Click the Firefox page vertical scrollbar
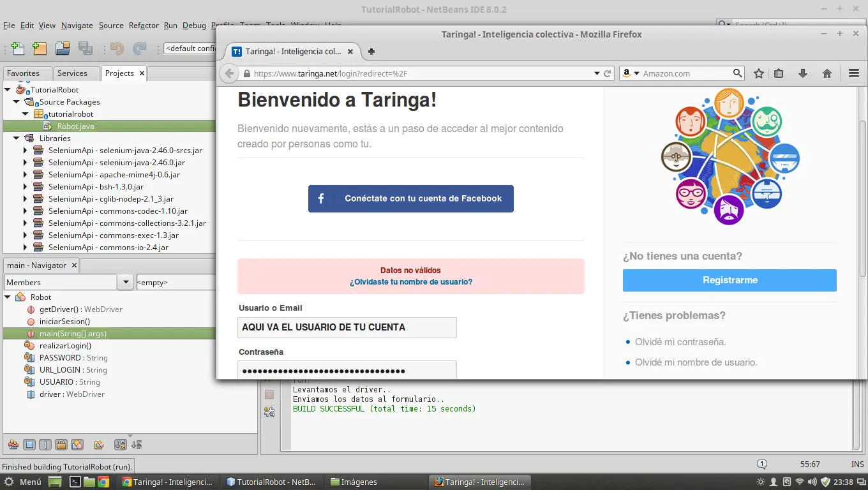 point(863,198)
